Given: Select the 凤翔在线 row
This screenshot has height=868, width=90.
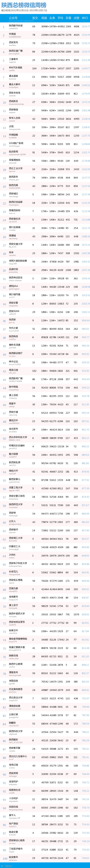Looking at the screenshot, I should [x=45, y=808].
